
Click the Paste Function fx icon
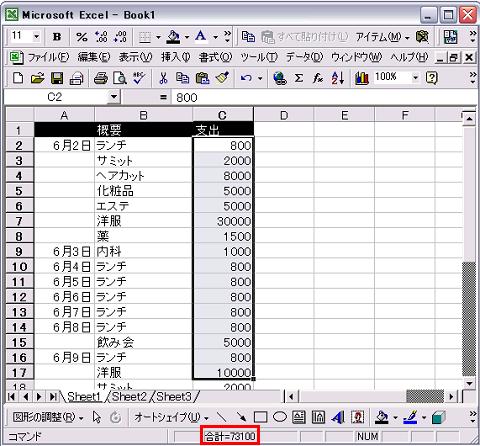(x=318, y=78)
